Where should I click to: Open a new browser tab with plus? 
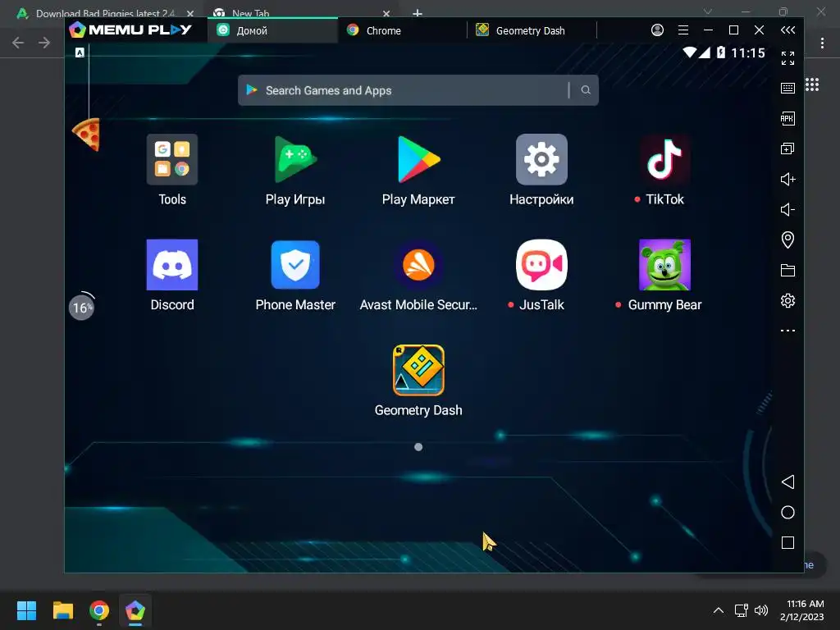pyautogui.click(x=418, y=13)
